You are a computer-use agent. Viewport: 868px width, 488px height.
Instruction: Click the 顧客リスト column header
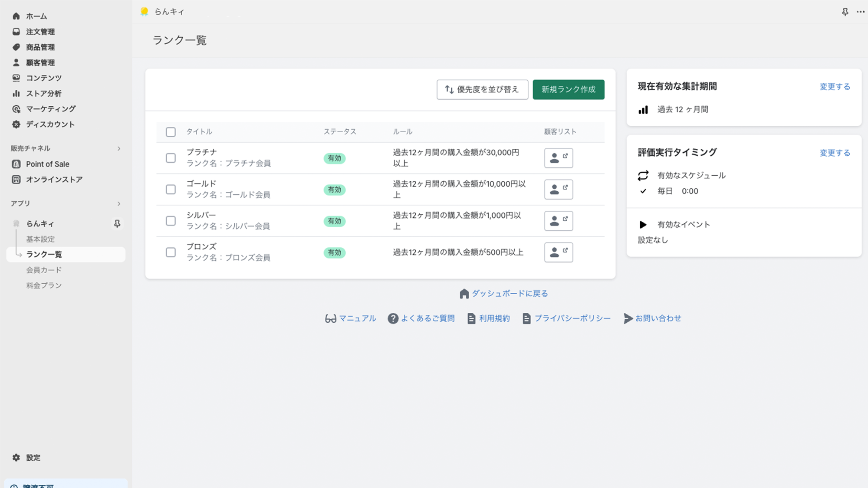(x=560, y=131)
